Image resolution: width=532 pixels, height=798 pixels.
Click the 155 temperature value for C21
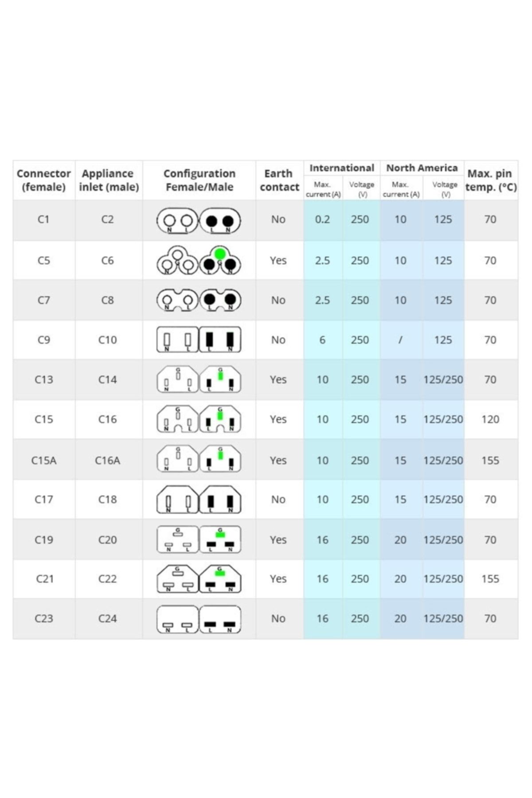tap(490, 579)
